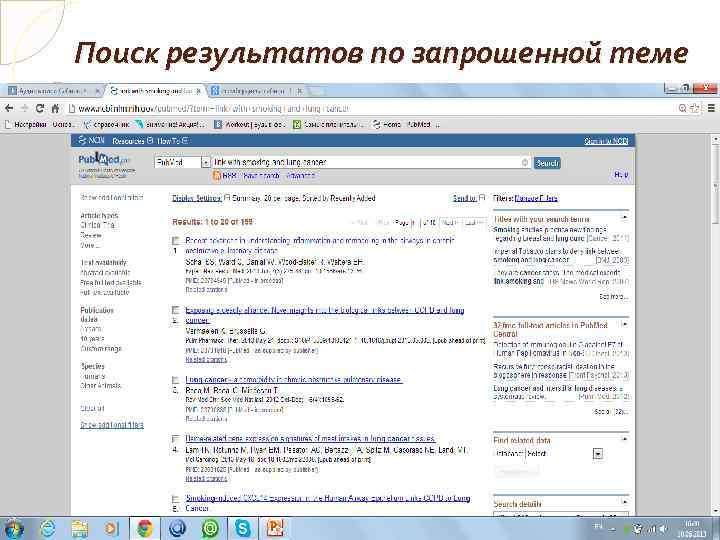Open Skype from the taskbar
The image size is (720, 540).
[x=242, y=529]
